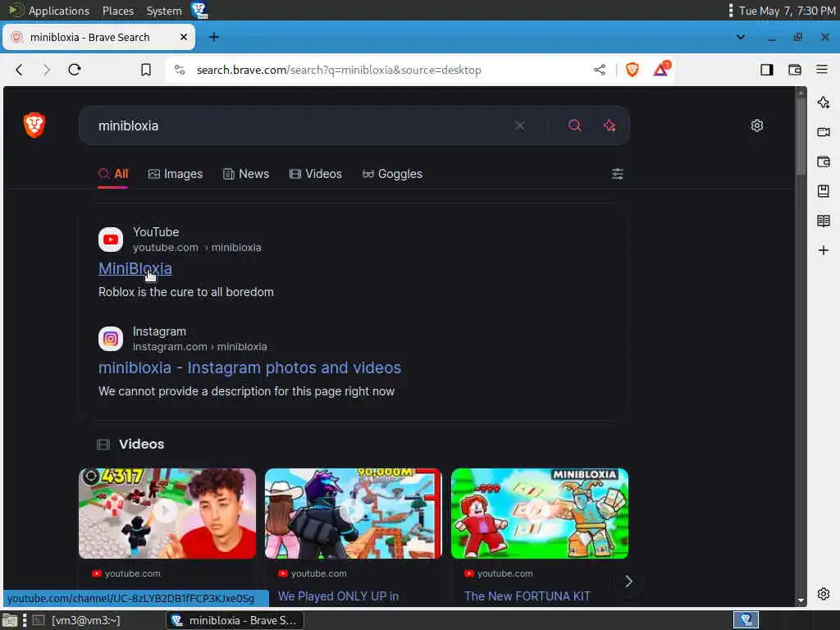Open video thumbnail showing 4317
The image size is (840, 630).
coord(167,514)
